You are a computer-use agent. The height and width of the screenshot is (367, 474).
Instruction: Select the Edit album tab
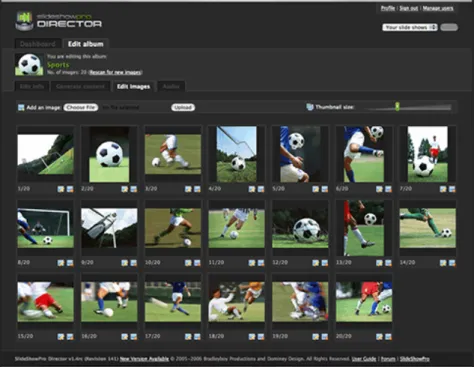pos(86,44)
